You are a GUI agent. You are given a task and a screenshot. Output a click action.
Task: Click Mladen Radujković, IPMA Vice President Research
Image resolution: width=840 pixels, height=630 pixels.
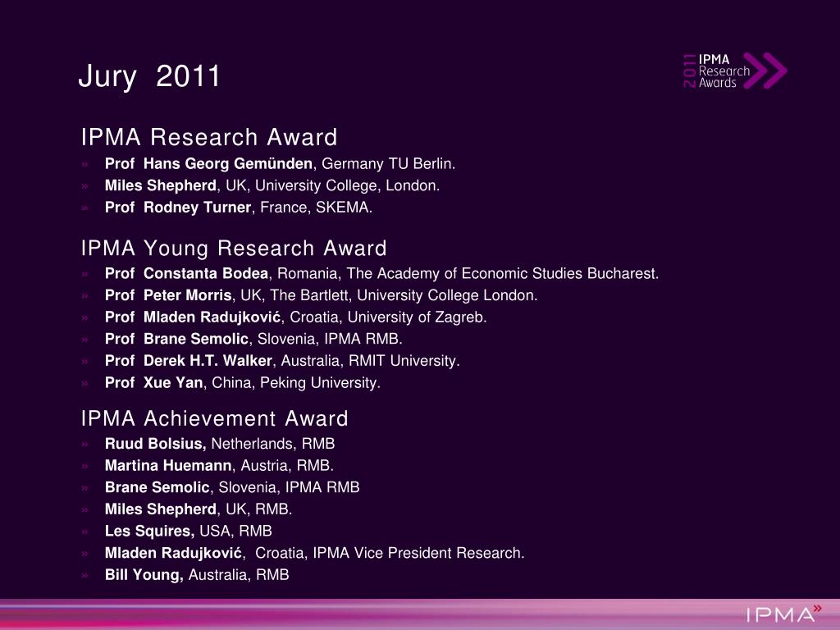click(314, 554)
